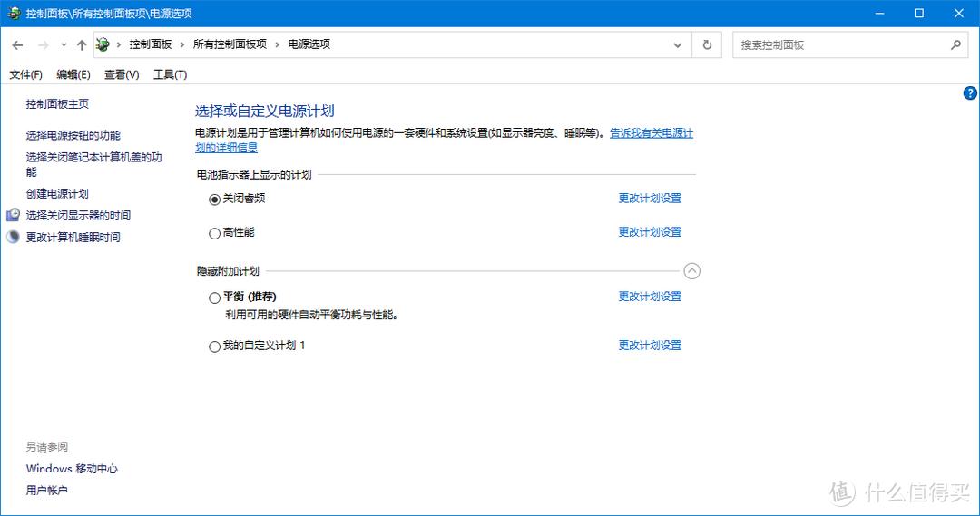Click the title bar window icon
Viewport: 980px width, 516px height.
point(14,13)
